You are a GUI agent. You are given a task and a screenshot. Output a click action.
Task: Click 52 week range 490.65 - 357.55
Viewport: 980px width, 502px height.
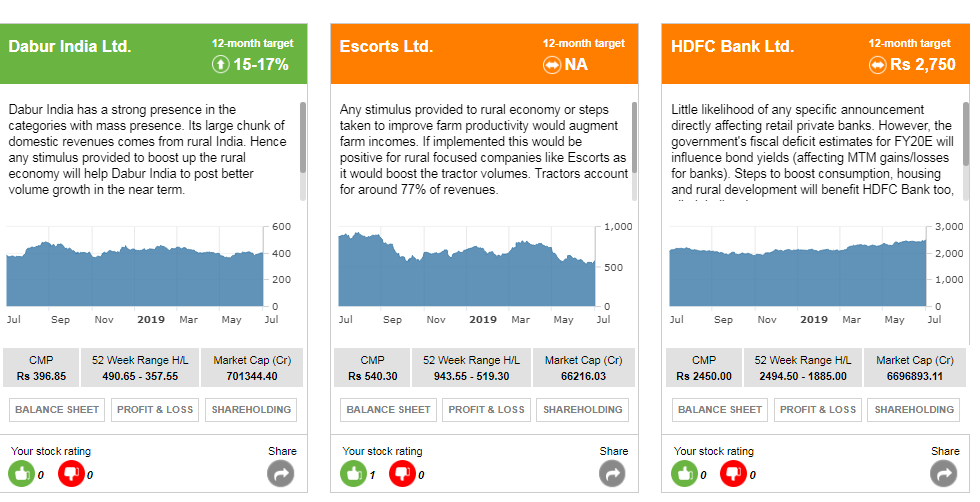point(140,376)
